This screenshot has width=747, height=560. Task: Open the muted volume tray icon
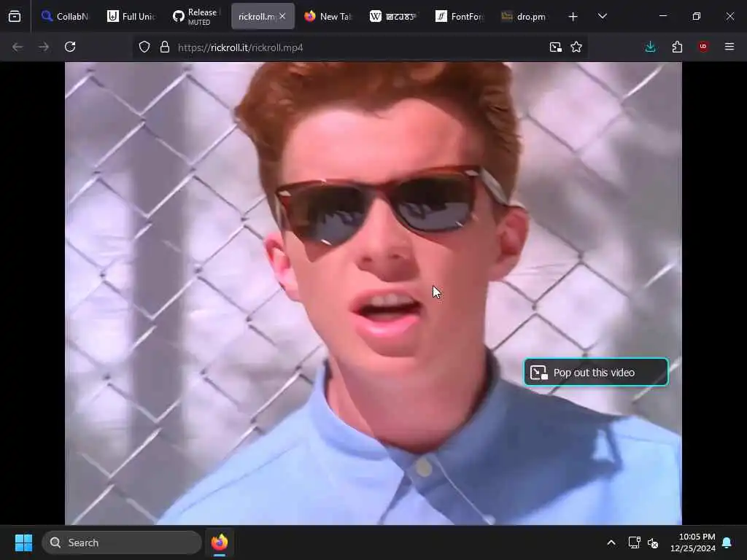(653, 542)
